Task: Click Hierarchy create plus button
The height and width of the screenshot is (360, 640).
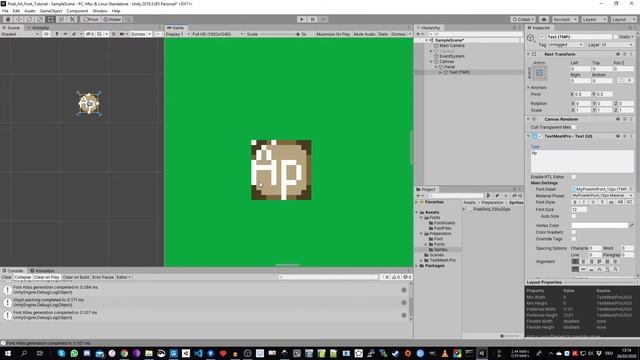Action: click(x=418, y=34)
